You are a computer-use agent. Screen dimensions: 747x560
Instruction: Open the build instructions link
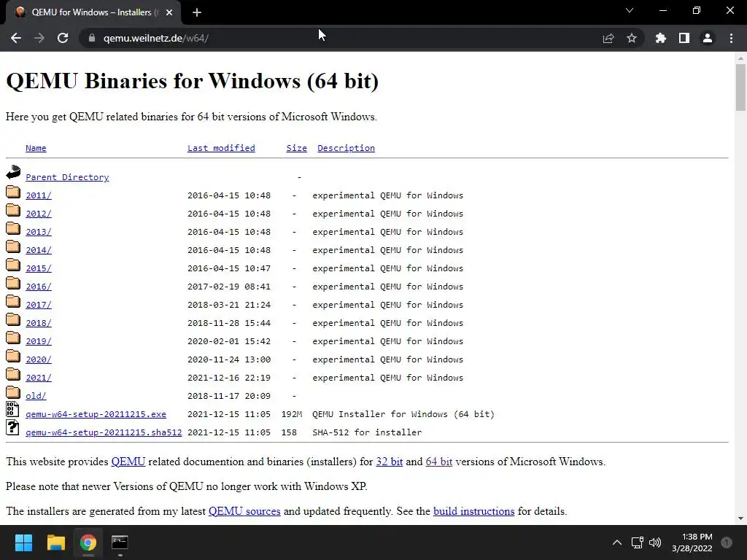[x=473, y=511]
